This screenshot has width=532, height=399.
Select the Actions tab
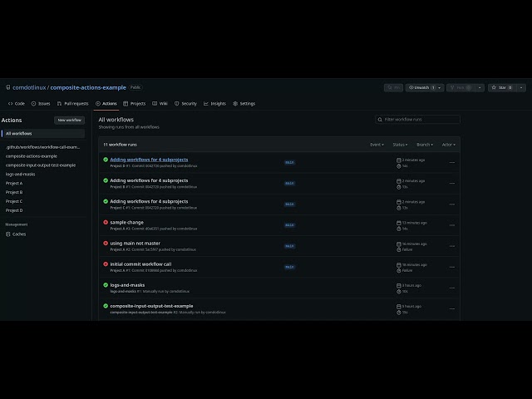pos(106,103)
